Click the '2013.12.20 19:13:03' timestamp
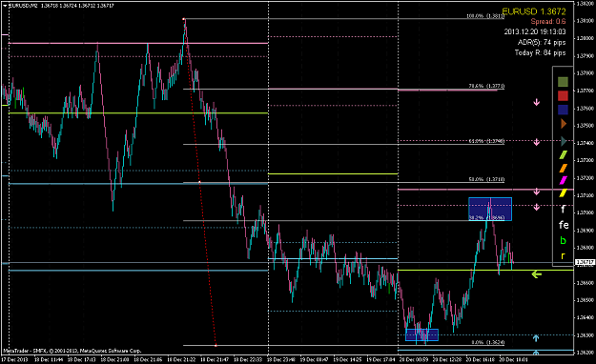This screenshot has height=364, width=596. [x=535, y=31]
